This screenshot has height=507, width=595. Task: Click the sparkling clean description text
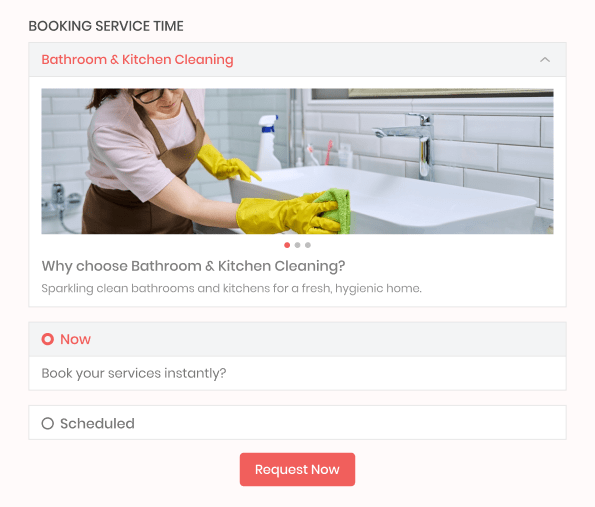231,288
